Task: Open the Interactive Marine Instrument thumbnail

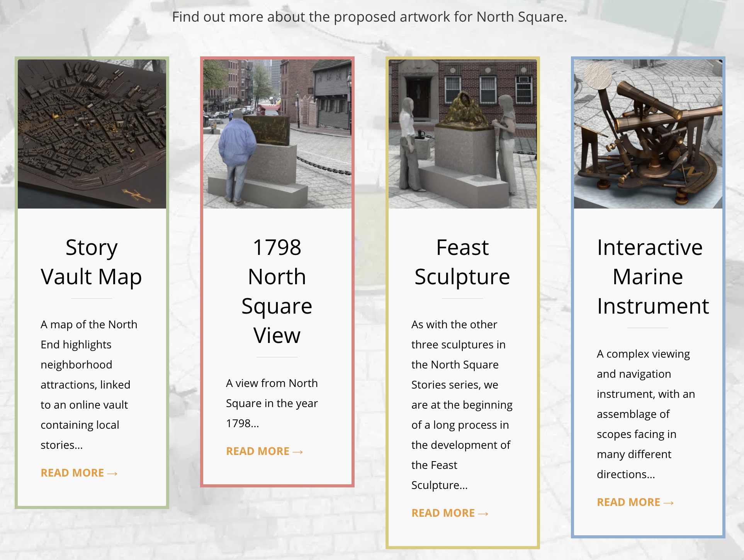Action: point(648,134)
